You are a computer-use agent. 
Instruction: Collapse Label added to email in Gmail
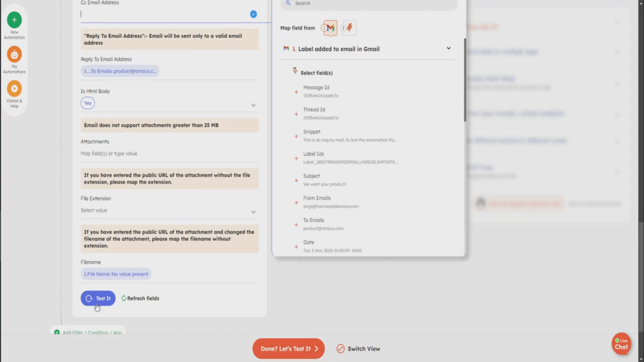[448, 49]
